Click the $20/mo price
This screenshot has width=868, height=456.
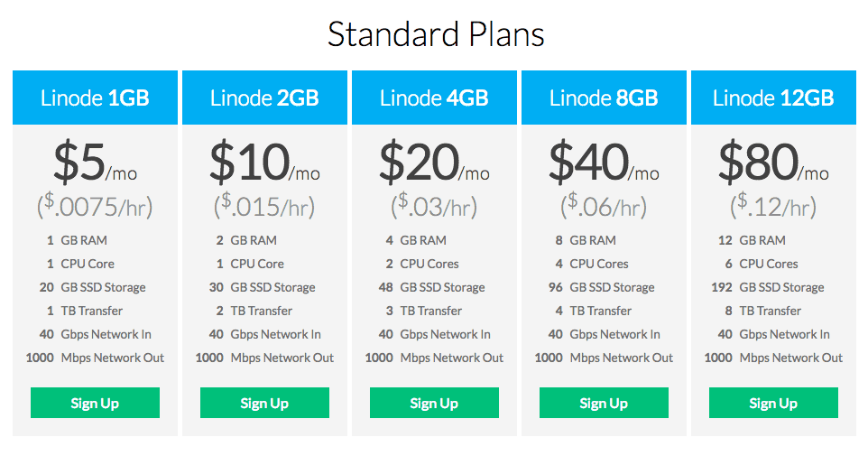click(x=434, y=163)
